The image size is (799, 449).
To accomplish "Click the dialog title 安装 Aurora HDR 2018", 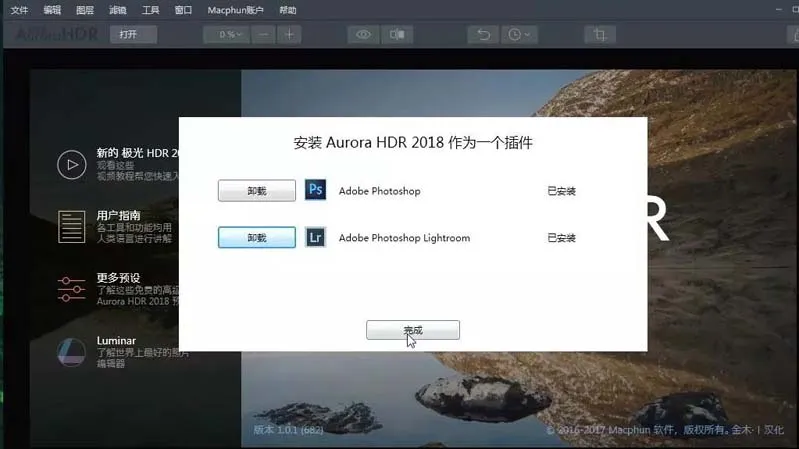I will 413,142.
